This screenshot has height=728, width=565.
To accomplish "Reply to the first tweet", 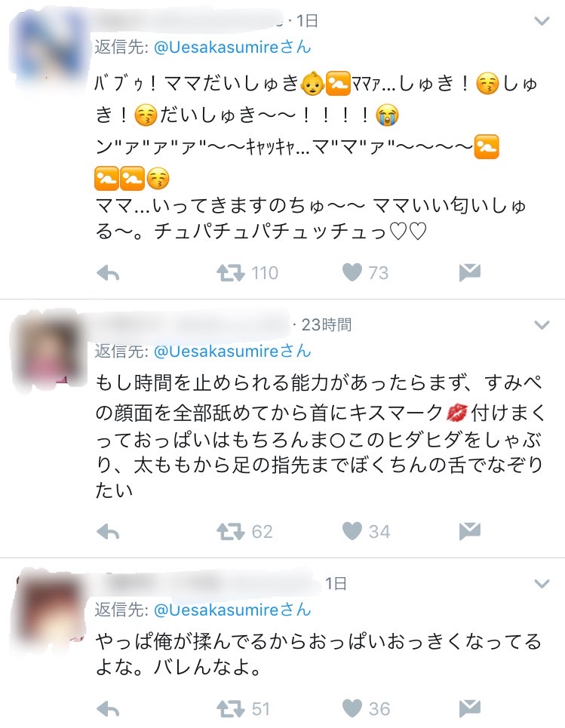I will 108,273.
